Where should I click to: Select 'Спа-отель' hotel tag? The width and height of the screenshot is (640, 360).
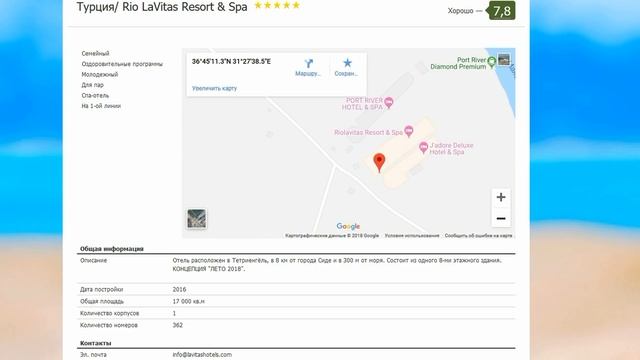pos(95,96)
